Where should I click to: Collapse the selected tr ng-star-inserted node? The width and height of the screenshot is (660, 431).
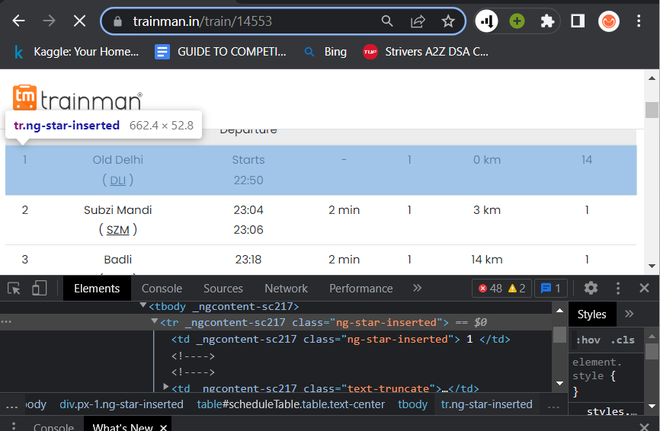154,322
